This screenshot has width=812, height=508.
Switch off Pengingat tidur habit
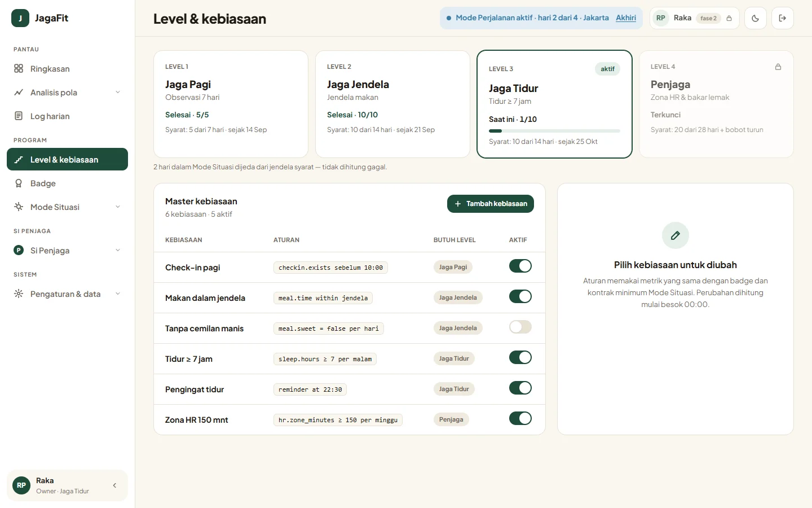click(x=520, y=388)
